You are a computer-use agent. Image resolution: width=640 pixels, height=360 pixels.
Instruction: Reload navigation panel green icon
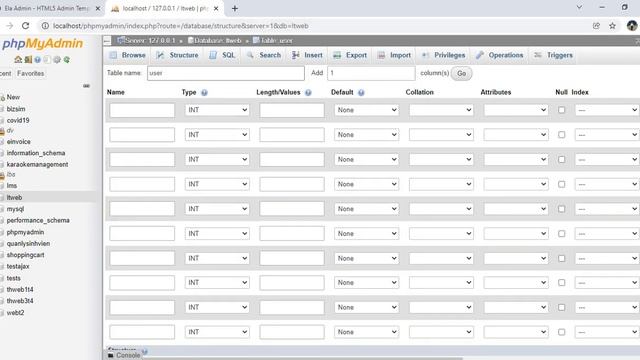[x=67, y=60]
